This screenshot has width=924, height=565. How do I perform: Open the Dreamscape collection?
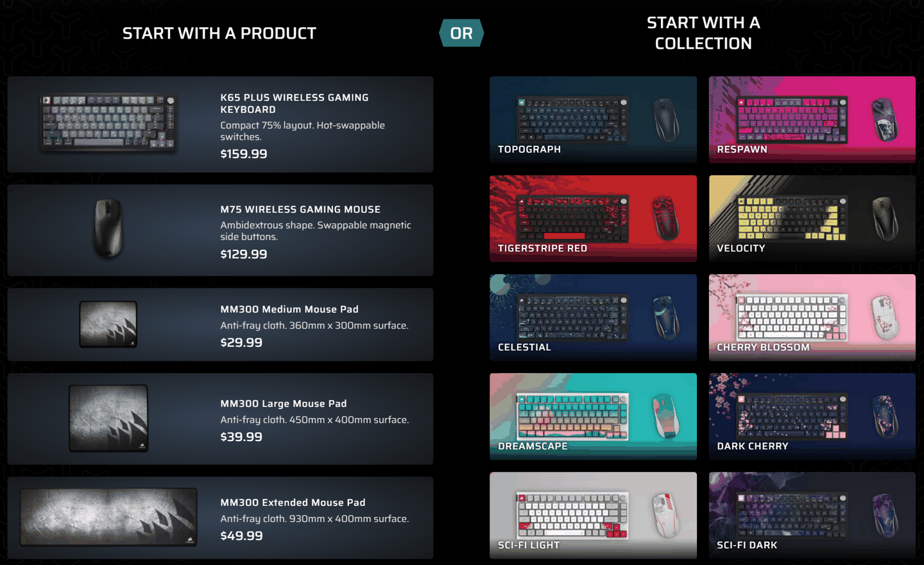point(593,416)
